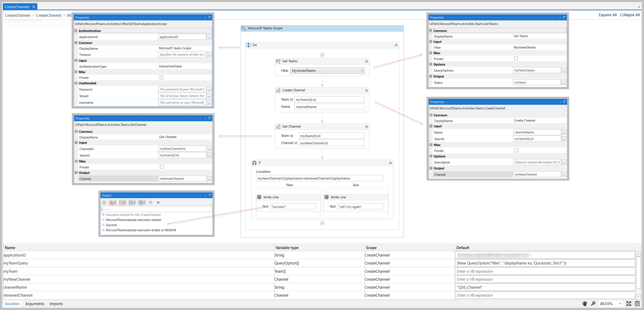Open the overview navigator icon
The height and width of the screenshot is (310, 644).
(637, 304)
